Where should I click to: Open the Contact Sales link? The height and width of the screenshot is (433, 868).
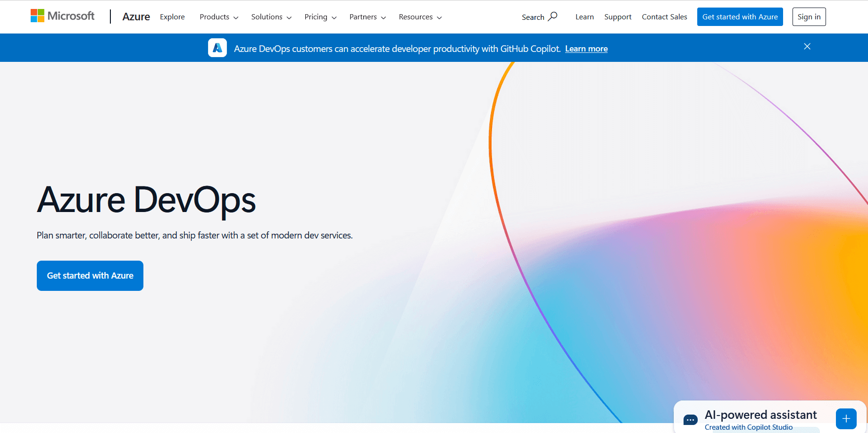click(x=664, y=17)
